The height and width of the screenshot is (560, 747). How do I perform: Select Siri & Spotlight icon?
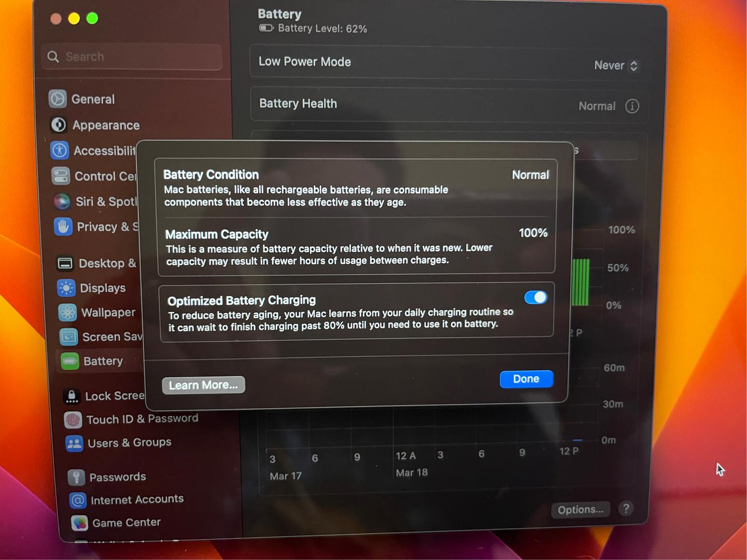click(x=62, y=201)
